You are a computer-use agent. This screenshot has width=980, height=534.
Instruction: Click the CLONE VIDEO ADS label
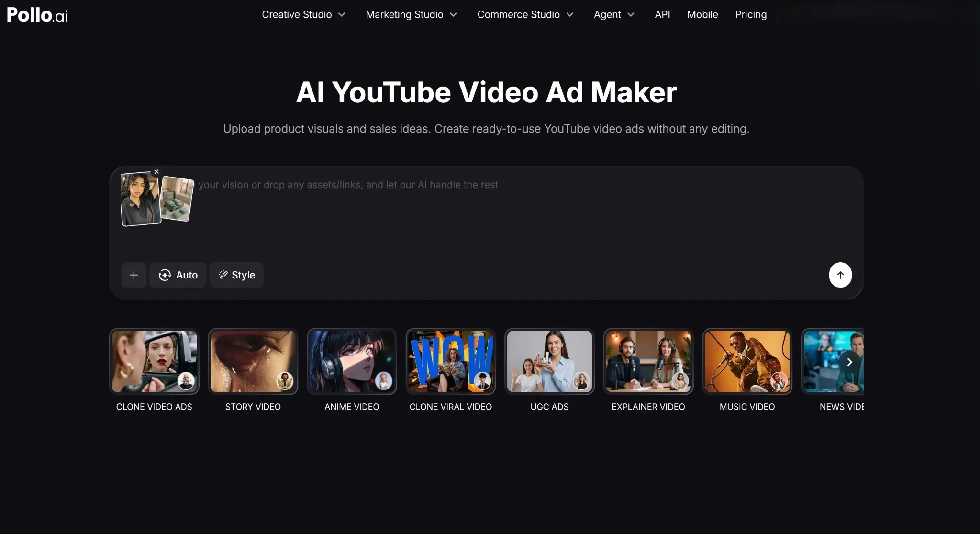coord(154,407)
